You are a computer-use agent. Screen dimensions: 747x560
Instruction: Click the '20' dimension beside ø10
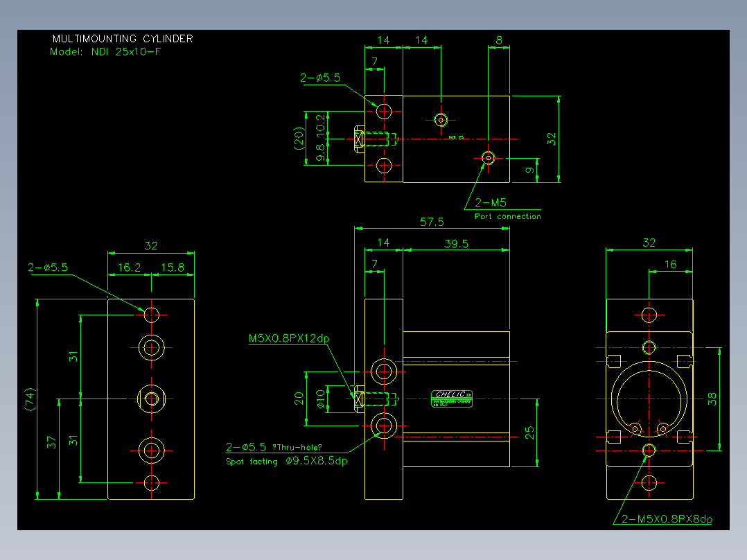pos(299,399)
